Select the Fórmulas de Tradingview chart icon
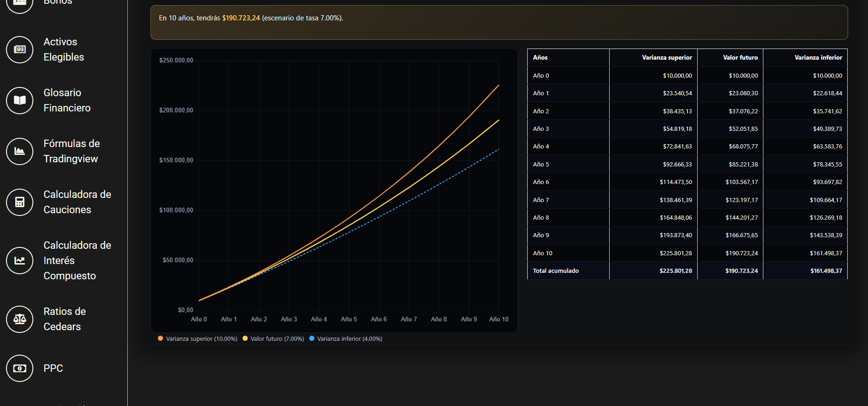868x406 pixels. pyautogui.click(x=19, y=151)
